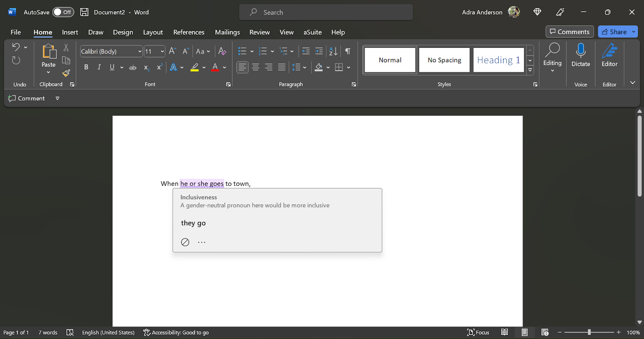The width and height of the screenshot is (644, 339).
Task: Accept the 'they go' suggestion
Action: 193,223
